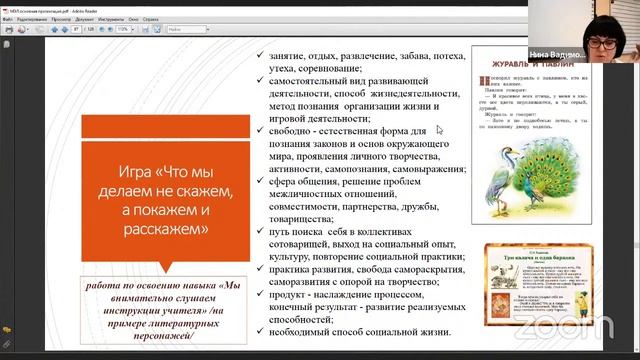Click the line 'путь поиска себя в коллективах'
Screen dimensions: 640x360
(x=340, y=231)
